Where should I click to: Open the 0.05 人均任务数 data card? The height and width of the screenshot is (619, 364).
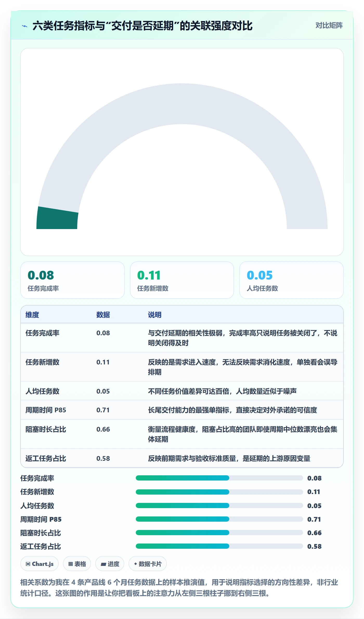pyautogui.click(x=291, y=280)
